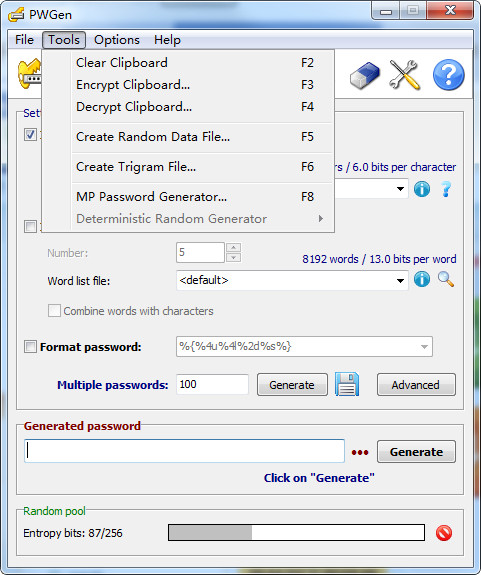Click the entropy bits progress bar
The height and width of the screenshot is (575, 481).
(x=296, y=532)
